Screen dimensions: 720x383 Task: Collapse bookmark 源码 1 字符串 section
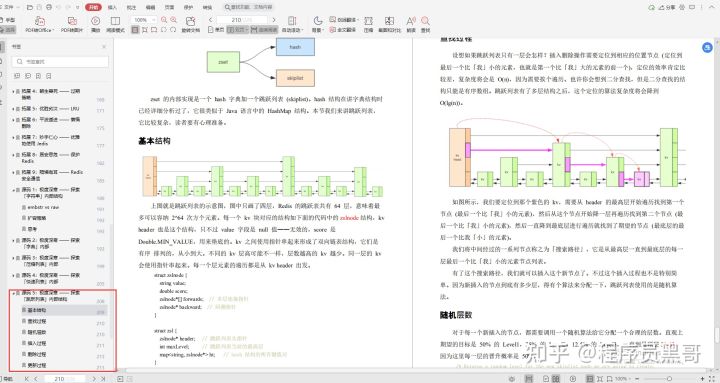point(13,190)
